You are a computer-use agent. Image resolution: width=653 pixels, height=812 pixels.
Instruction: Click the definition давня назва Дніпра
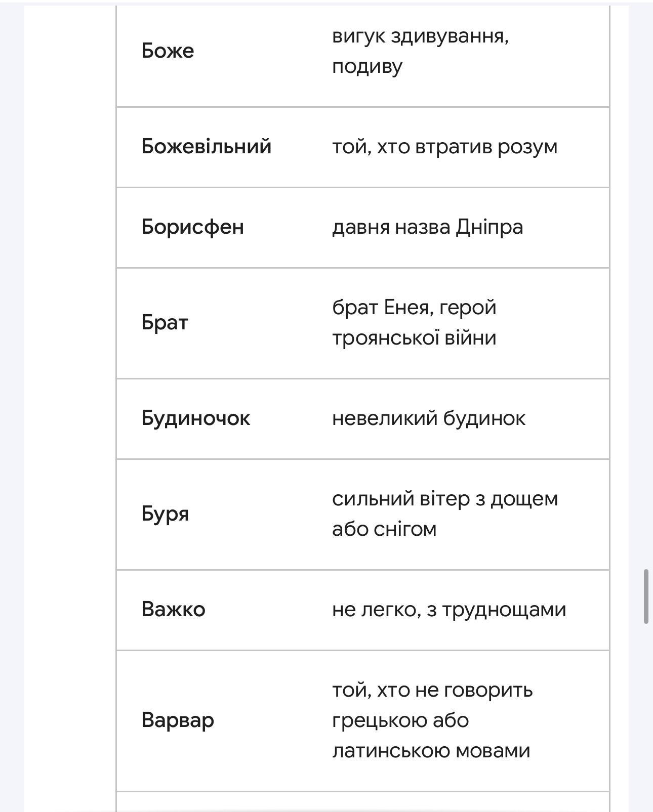pyautogui.click(x=427, y=227)
